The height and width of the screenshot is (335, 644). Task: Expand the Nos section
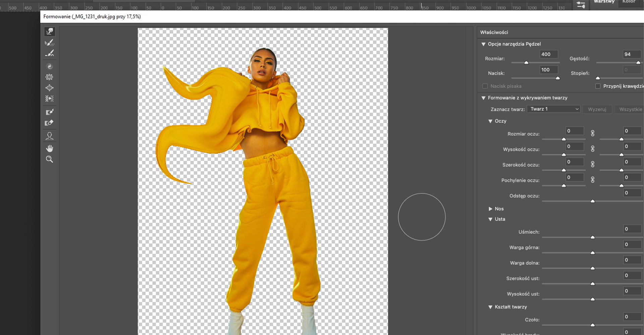point(490,209)
